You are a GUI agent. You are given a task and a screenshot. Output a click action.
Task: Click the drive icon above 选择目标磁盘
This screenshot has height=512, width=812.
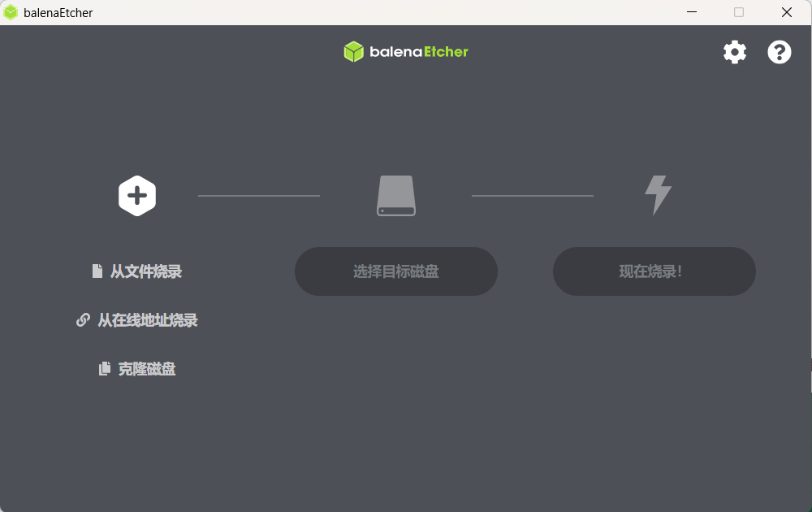[396, 196]
